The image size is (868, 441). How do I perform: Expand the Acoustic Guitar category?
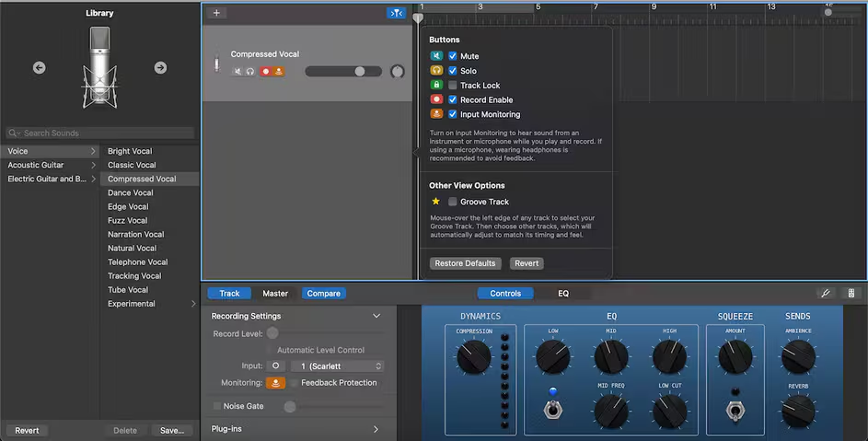click(x=93, y=165)
